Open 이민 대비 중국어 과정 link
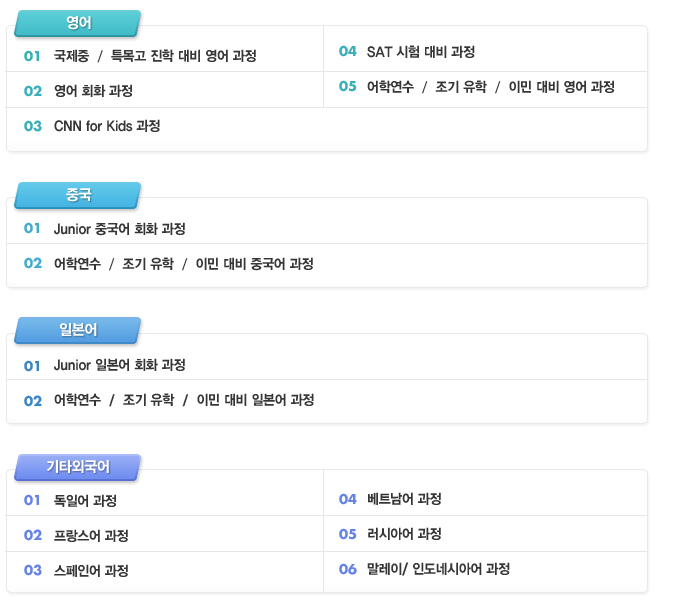680x615 pixels. pos(255,264)
